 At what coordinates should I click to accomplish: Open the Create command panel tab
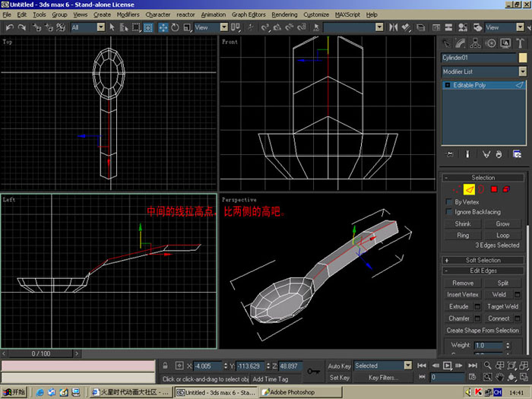[446, 43]
